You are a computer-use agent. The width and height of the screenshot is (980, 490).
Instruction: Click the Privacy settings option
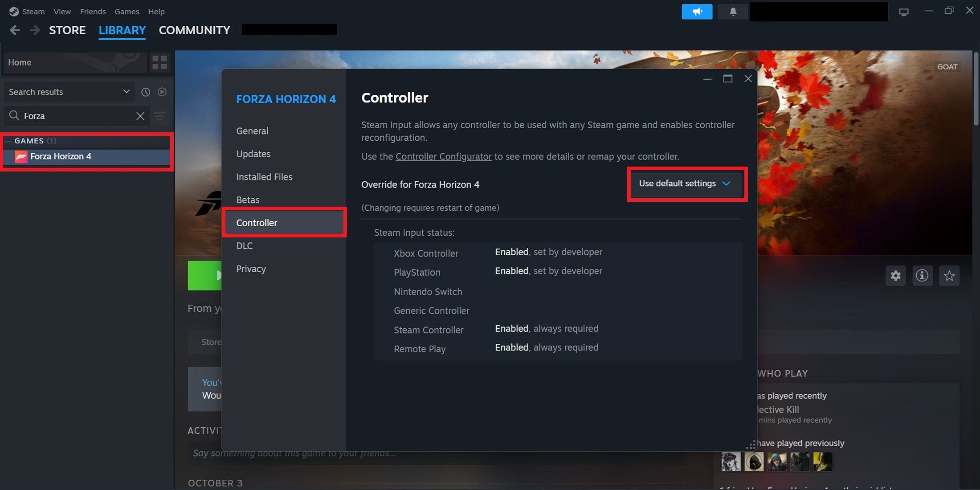[x=251, y=269]
